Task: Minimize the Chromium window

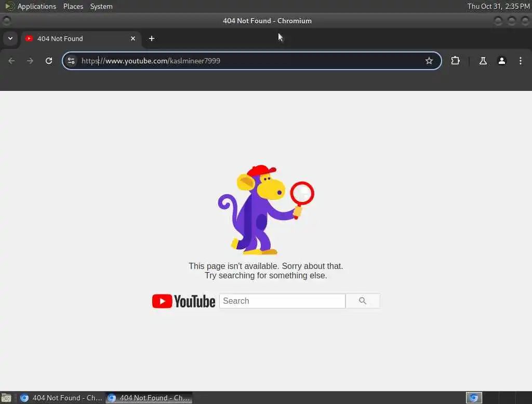Action: coord(498,21)
